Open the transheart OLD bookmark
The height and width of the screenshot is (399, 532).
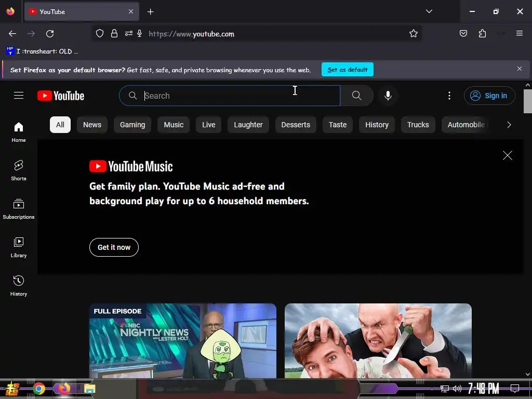coord(42,51)
